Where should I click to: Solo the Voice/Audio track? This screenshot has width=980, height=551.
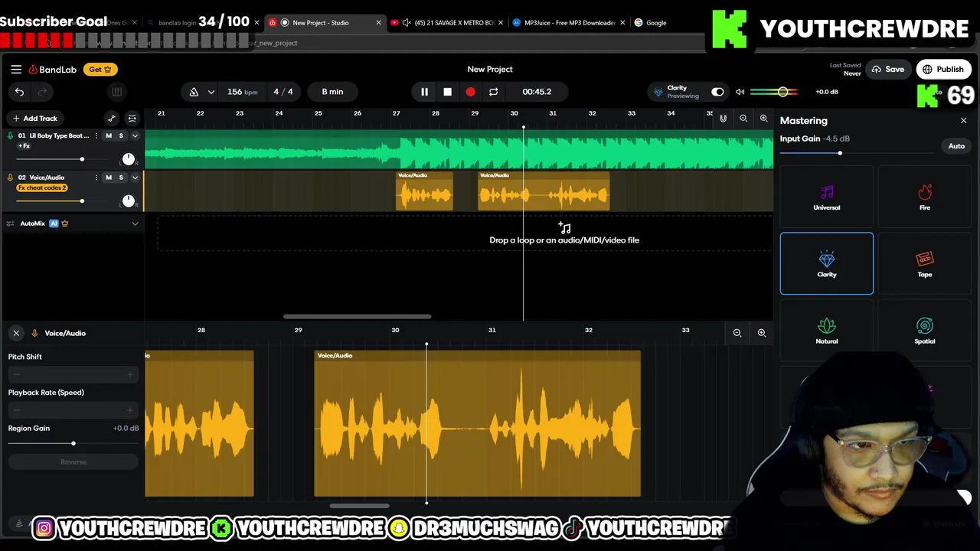(x=121, y=178)
